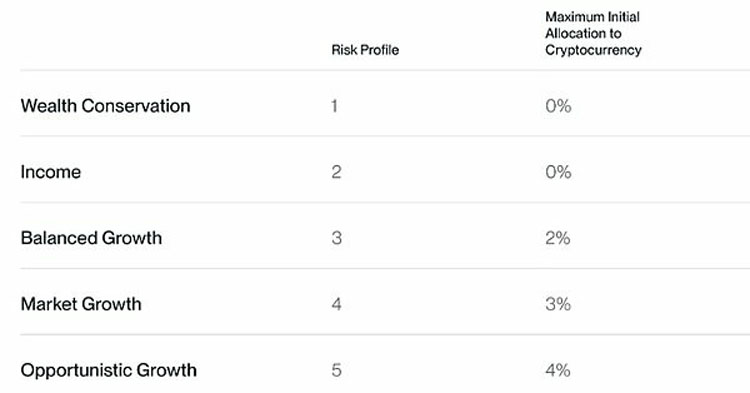This screenshot has width=750, height=393.
Task: Click the Risk Profile column header
Action: pos(365,50)
